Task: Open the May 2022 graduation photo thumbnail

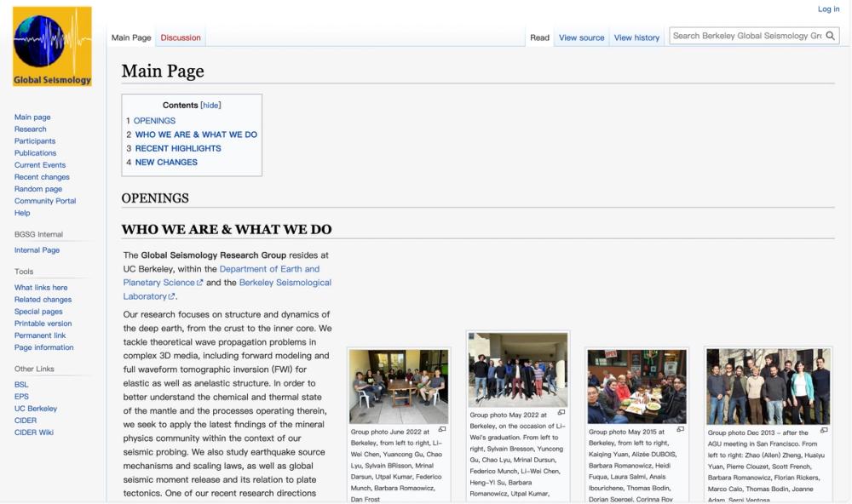Action: pyautogui.click(x=518, y=369)
